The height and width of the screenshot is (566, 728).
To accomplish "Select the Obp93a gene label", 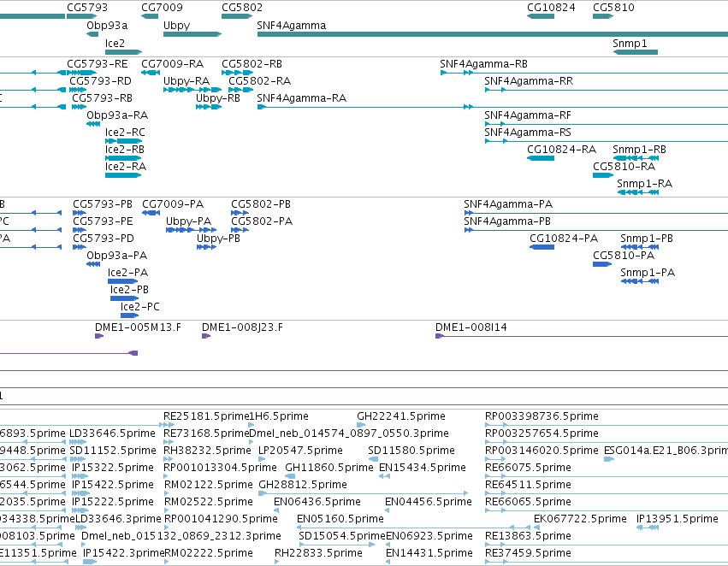I will 107,26.
